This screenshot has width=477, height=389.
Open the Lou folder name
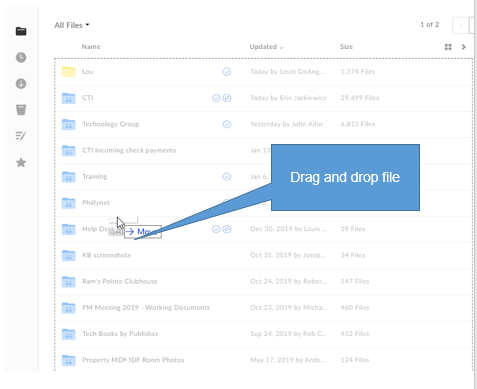pyautogui.click(x=88, y=72)
